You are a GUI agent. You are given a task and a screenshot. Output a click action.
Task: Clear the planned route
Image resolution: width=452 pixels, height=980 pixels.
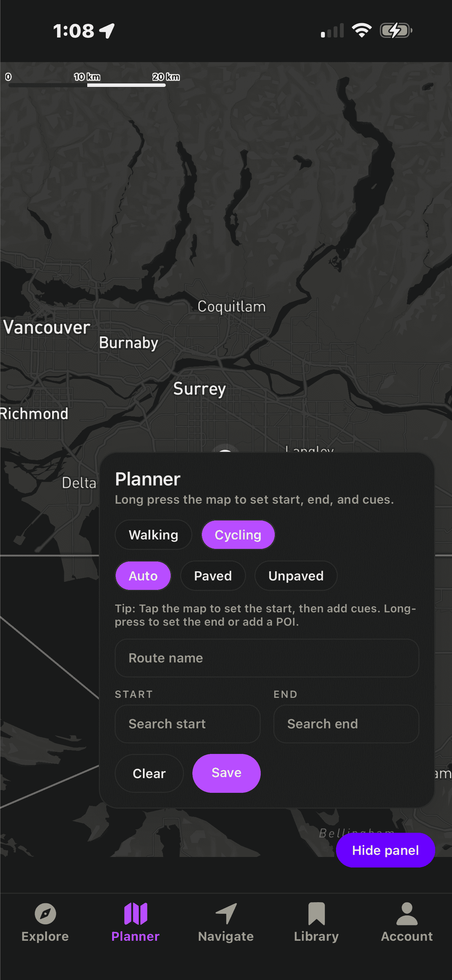(149, 773)
